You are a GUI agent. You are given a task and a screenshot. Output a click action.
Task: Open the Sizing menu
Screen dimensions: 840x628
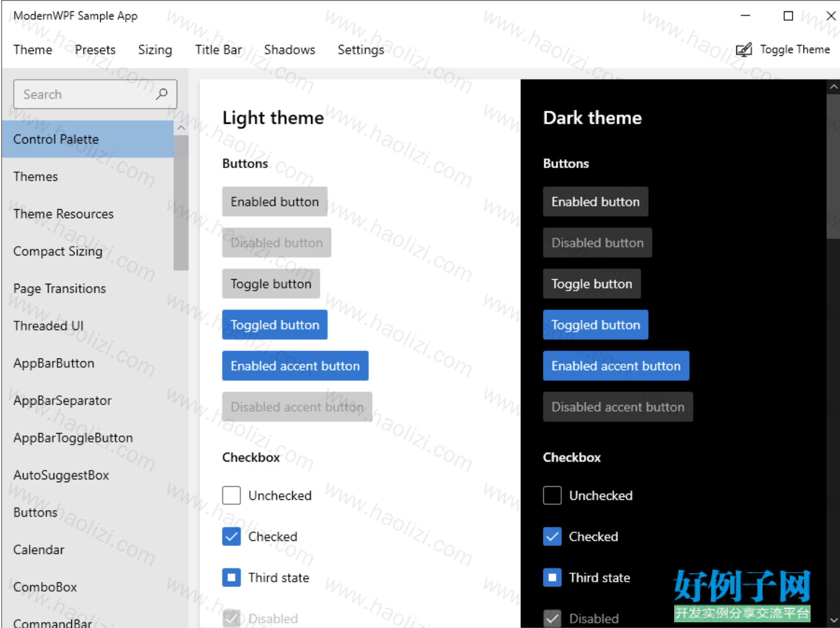(x=155, y=50)
